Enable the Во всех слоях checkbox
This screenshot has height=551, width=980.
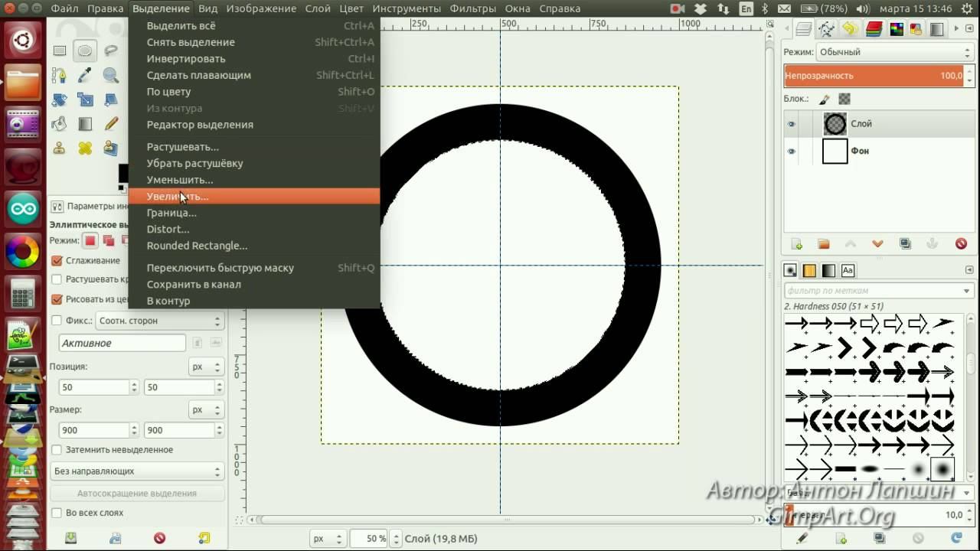(x=57, y=513)
